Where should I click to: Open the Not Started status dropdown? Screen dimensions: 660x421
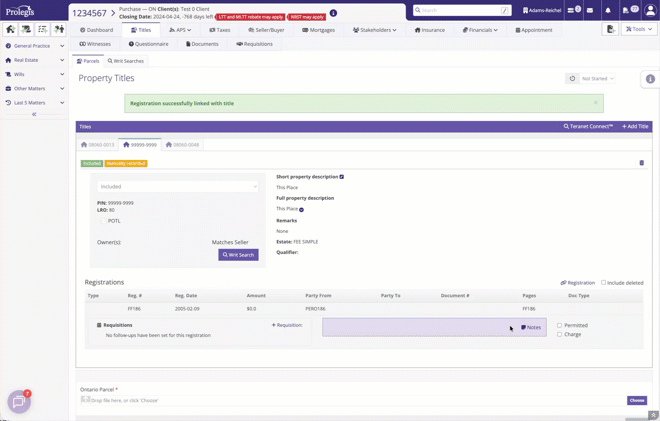pos(597,79)
